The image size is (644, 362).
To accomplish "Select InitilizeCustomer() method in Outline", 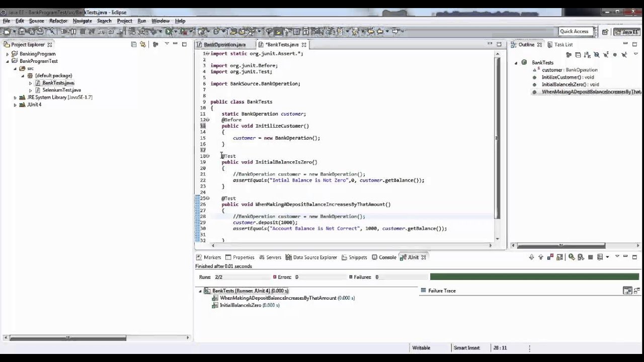I will click(568, 77).
